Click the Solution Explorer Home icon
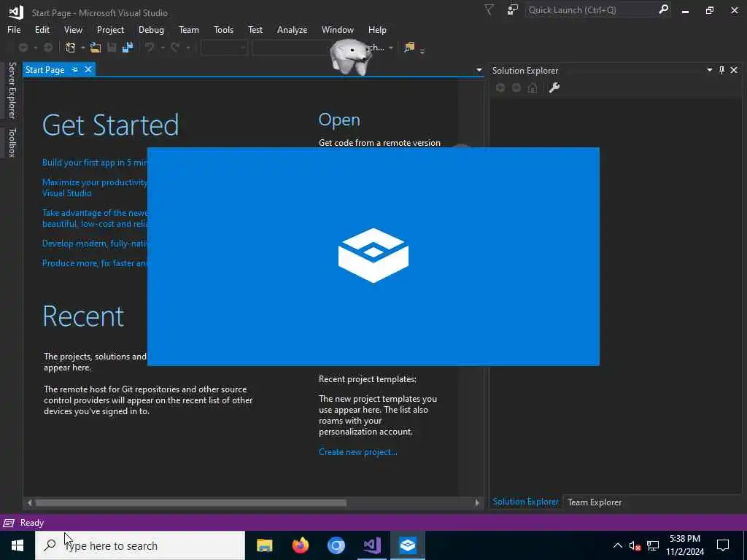Screen dimensions: 747x560 point(533,87)
